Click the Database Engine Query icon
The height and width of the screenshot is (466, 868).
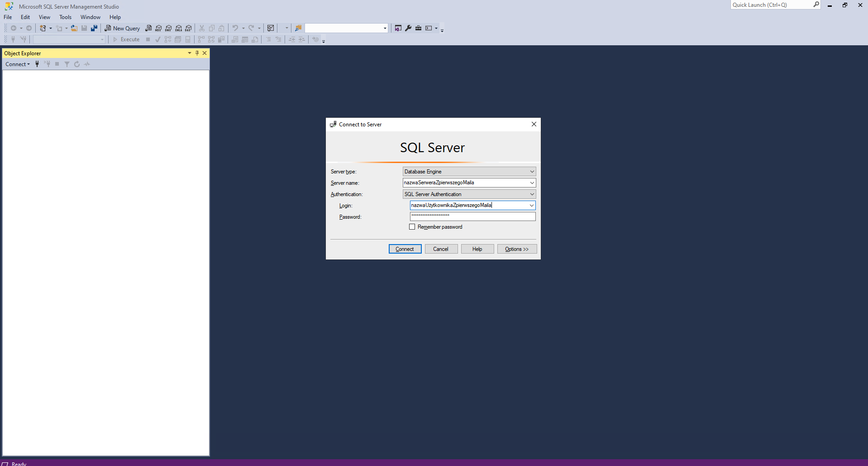(x=148, y=28)
